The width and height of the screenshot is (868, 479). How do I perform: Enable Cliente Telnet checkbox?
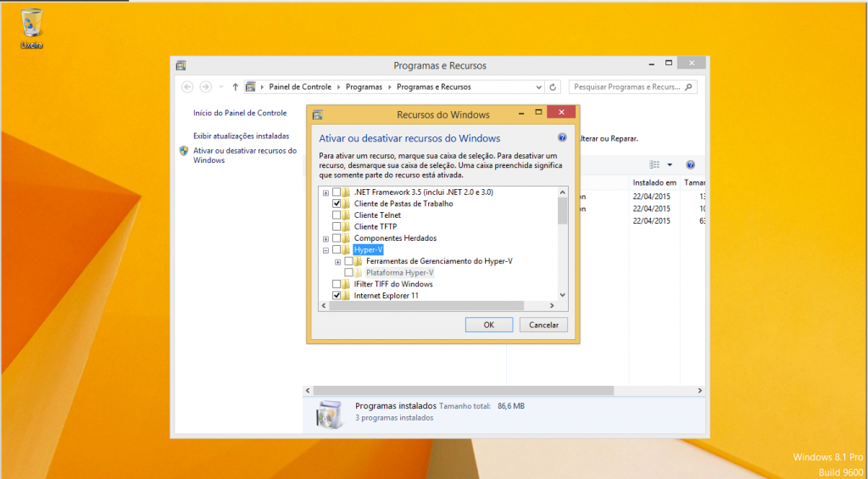[337, 214]
